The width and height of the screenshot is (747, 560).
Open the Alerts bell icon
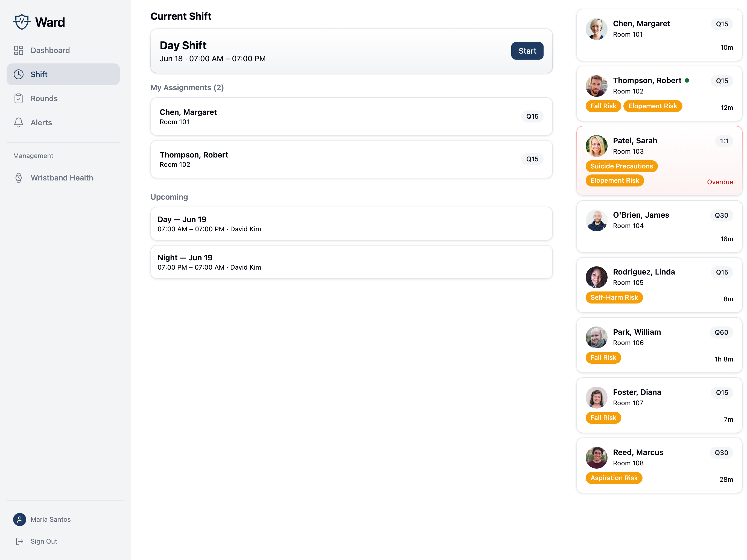19,122
